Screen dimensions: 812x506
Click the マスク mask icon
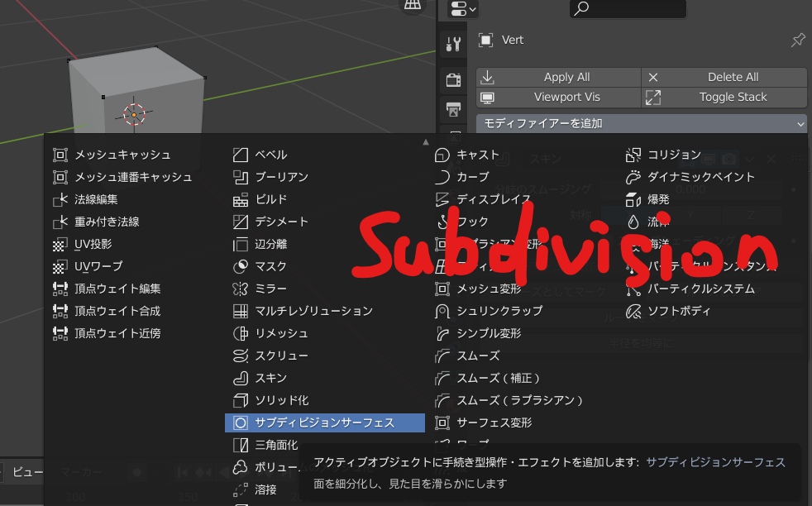click(x=241, y=266)
